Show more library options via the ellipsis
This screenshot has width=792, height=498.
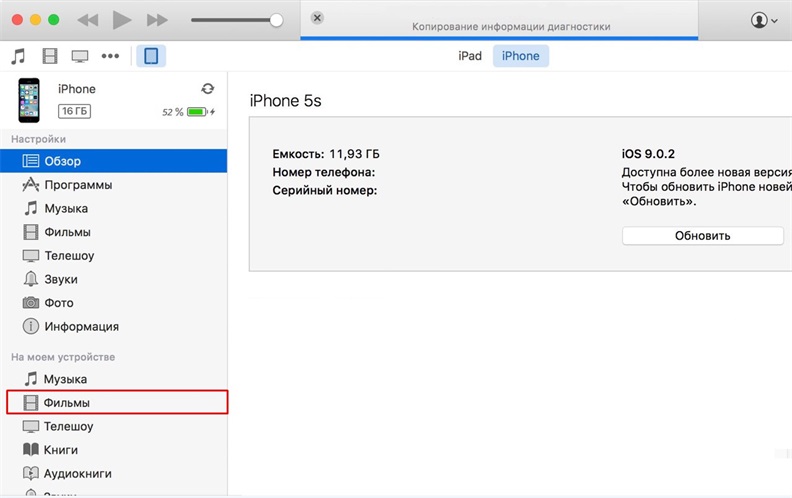pos(110,56)
